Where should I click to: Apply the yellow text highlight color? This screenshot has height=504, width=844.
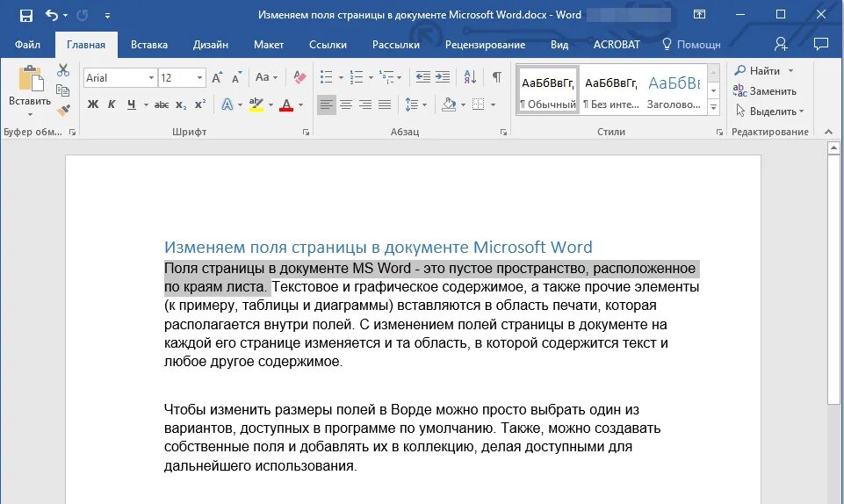coord(256,104)
